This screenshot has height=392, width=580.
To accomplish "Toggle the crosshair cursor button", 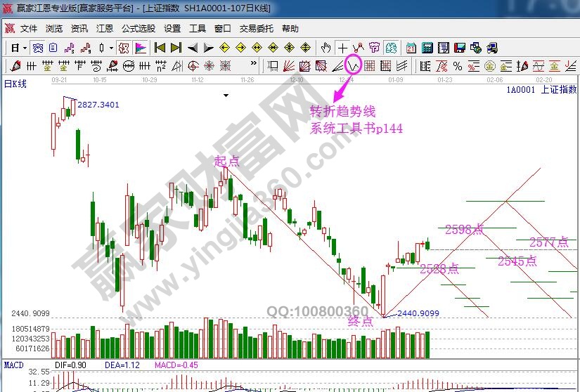I will (x=342, y=48).
